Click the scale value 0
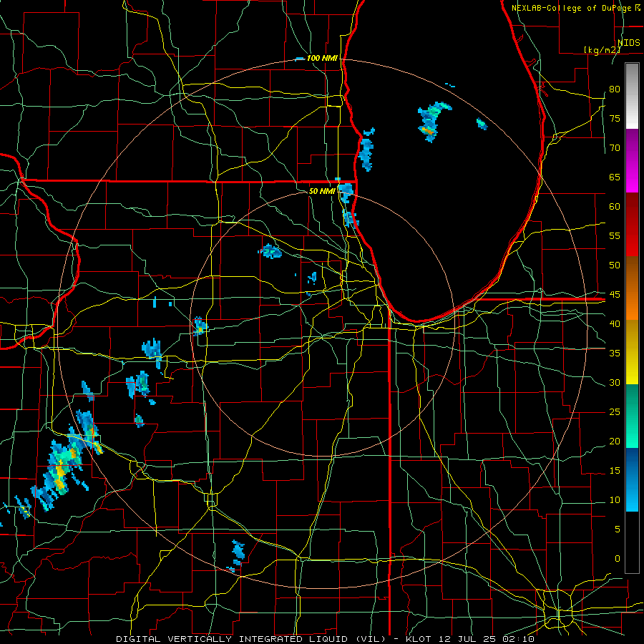Image resolution: width=644 pixels, height=644 pixels. click(x=618, y=559)
